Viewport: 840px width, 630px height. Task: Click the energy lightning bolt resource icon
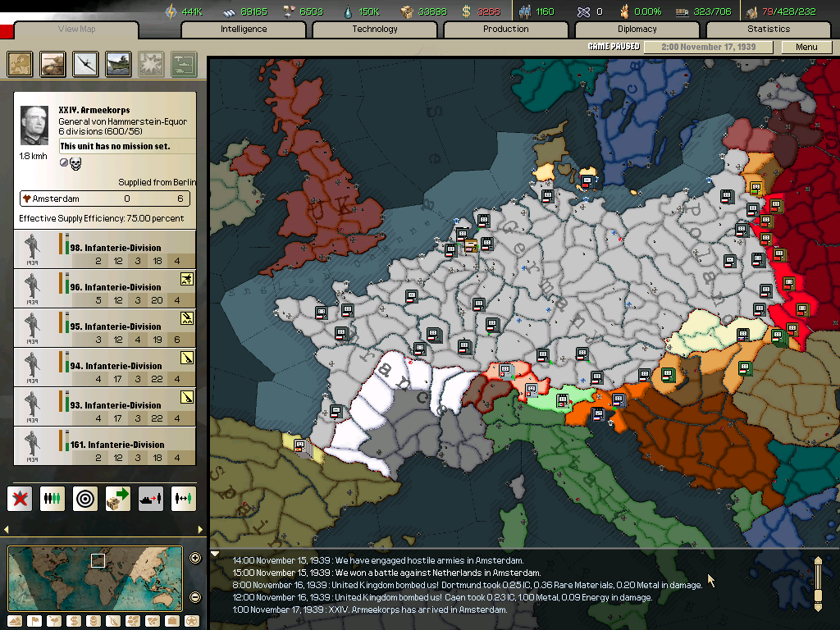[x=171, y=11]
